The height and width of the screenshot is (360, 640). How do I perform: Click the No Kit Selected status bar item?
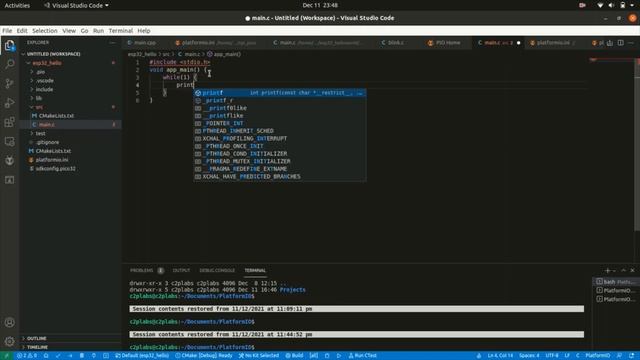tap(259, 356)
